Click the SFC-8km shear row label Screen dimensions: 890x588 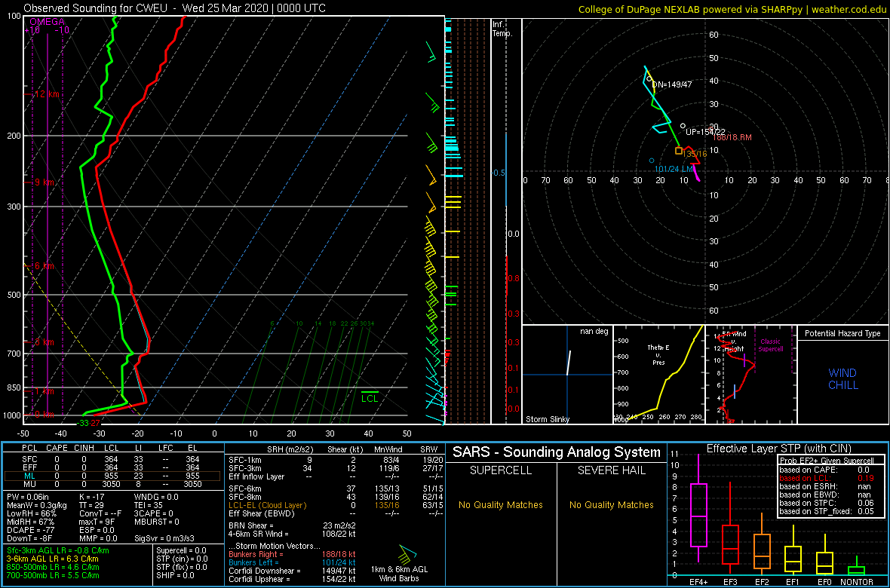tap(244, 497)
